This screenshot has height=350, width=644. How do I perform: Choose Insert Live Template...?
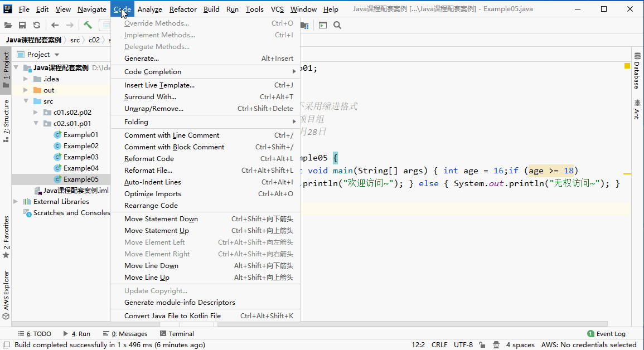205,85
